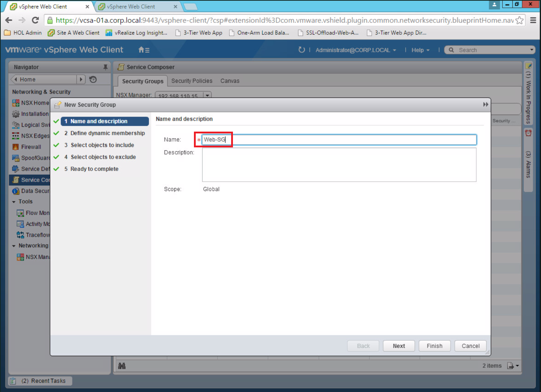Cancel the New Security Group wizard

(471, 346)
